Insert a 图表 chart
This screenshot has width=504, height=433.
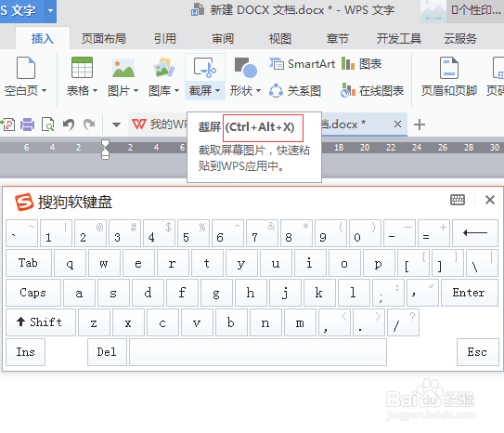[361, 64]
